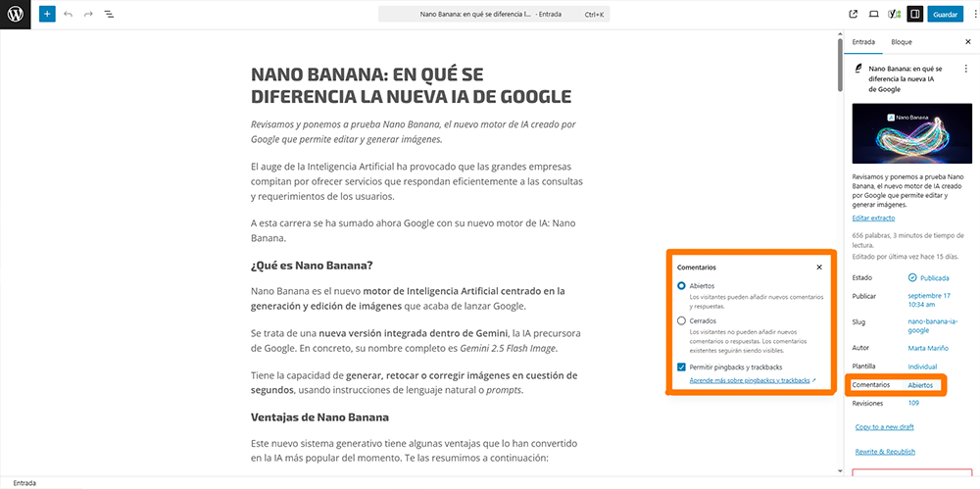Screen dimensions: 980x489
Task: Toggle the settings sidebar icon
Action: (915, 14)
